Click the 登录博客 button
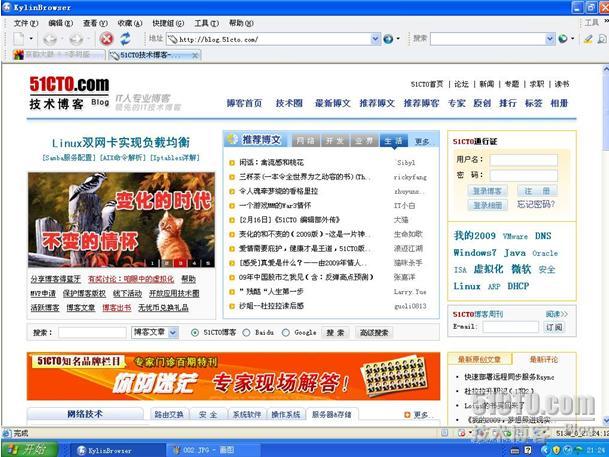The image size is (609, 457). click(487, 191)
